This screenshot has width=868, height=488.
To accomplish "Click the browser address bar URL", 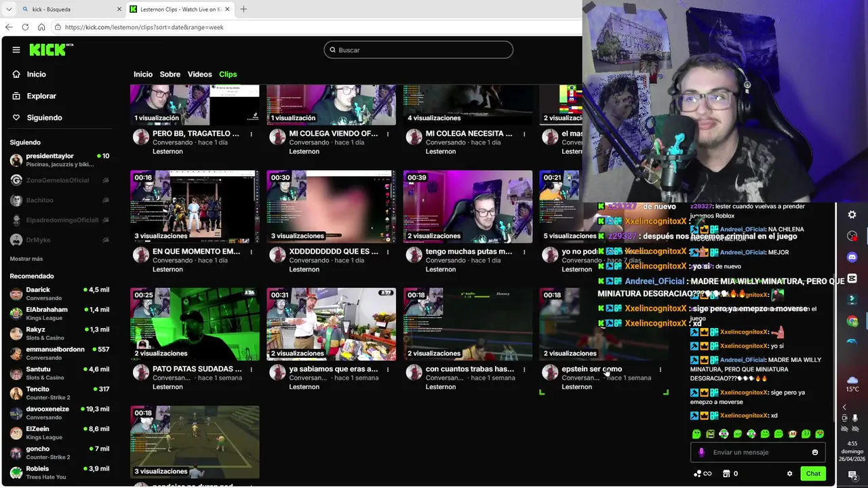I will click(x=144, y=27).
